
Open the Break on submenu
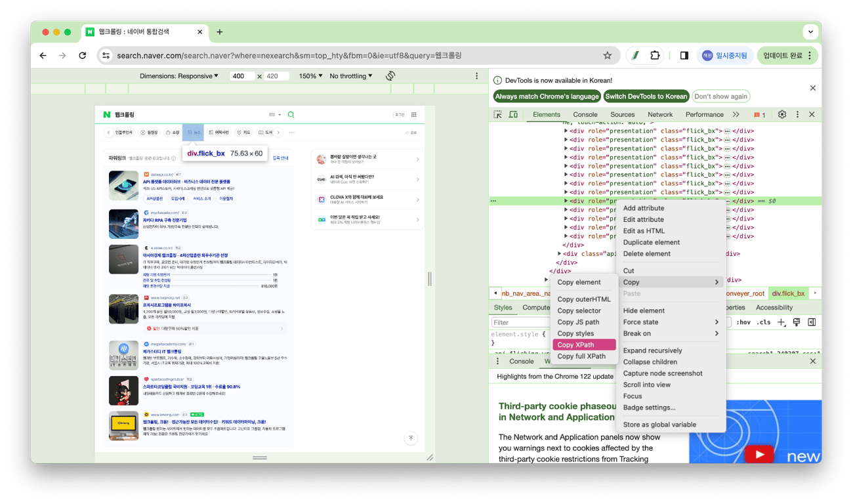point(671,333)
